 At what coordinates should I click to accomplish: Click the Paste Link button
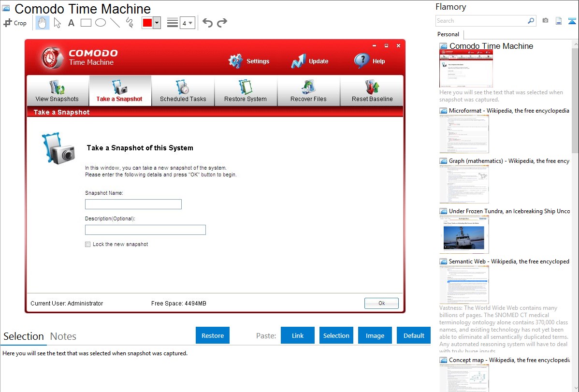[298, 335]
